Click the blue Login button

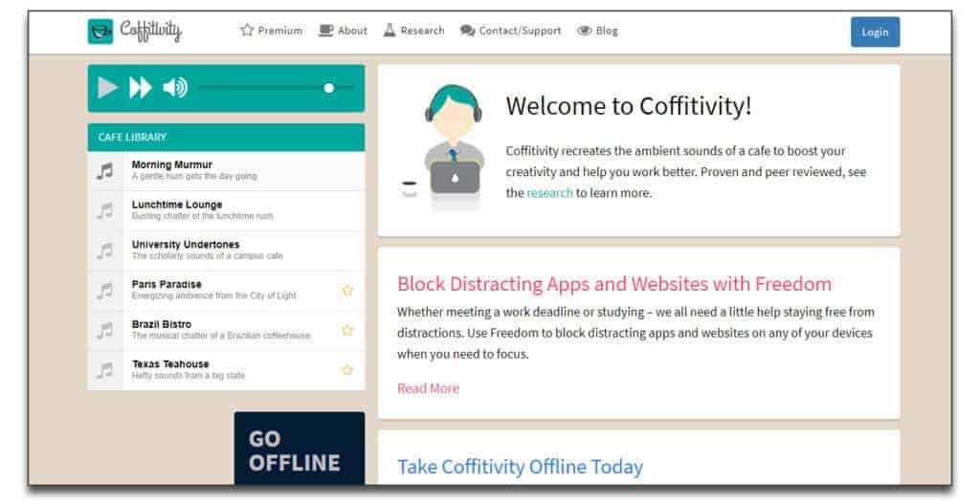pyautogui.click(x=875, y=32)
